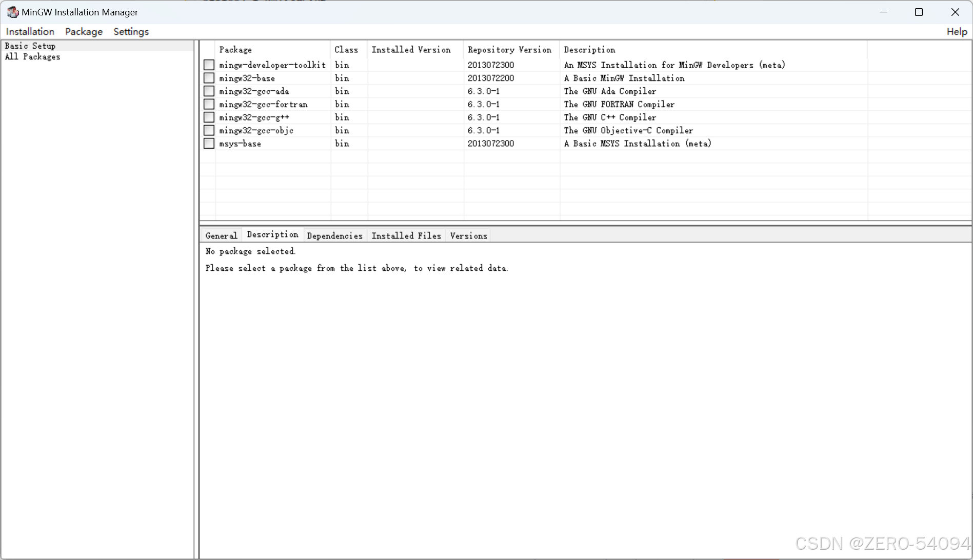This screenshot has height=560, width=973.
Task: Click the 'No package selected.' message text
Action: click(250, 251)
